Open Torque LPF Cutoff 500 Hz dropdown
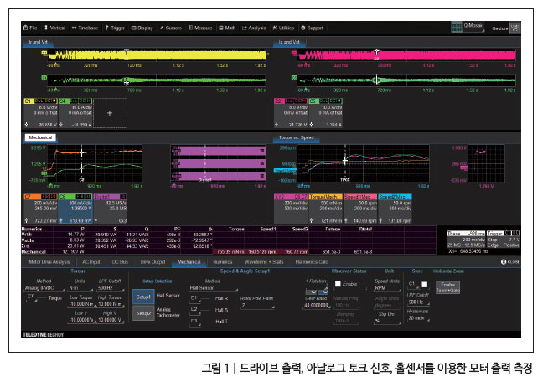Screen dimensions: 553x392 coord(111,288)
